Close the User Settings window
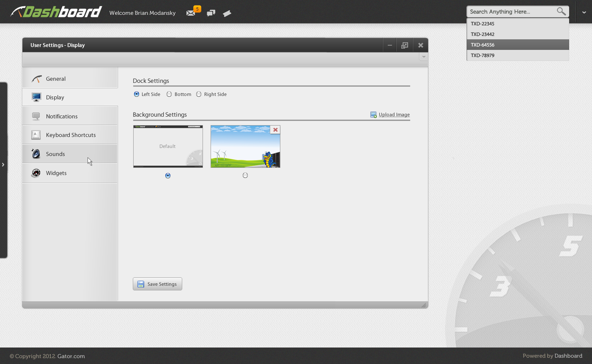This screenshot has width=592, height=364. [420, 45]
